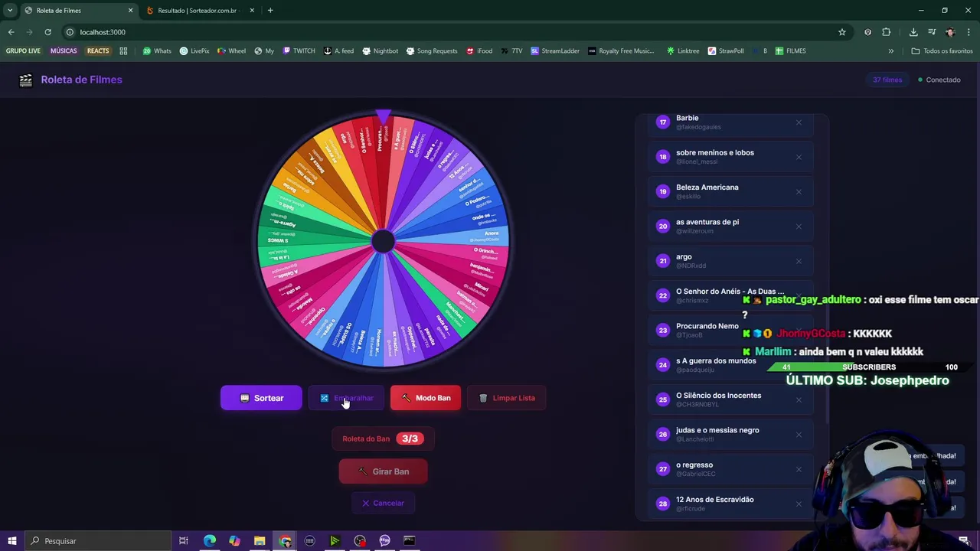Remove as aventuras de pi entry

point(799,227)
